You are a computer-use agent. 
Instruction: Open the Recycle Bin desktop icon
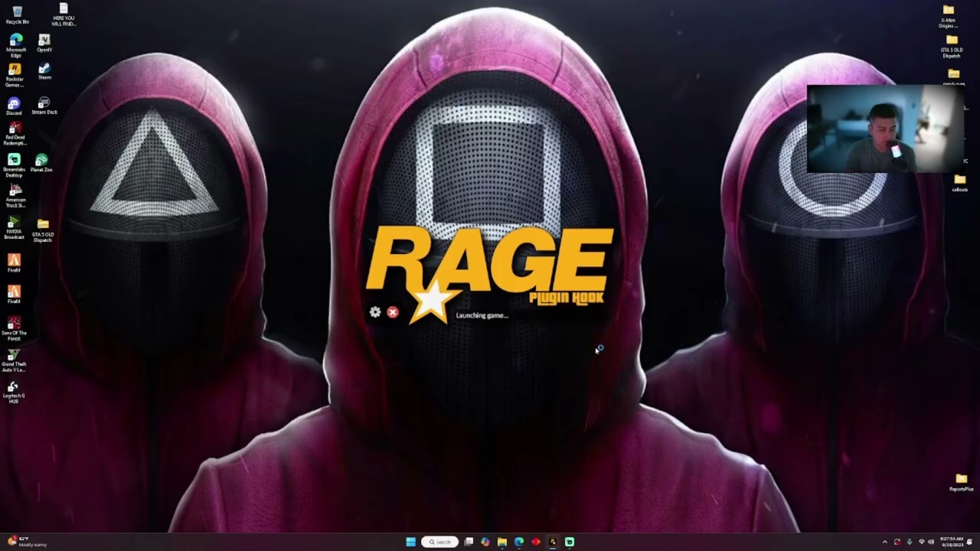(x=17, y=15)
